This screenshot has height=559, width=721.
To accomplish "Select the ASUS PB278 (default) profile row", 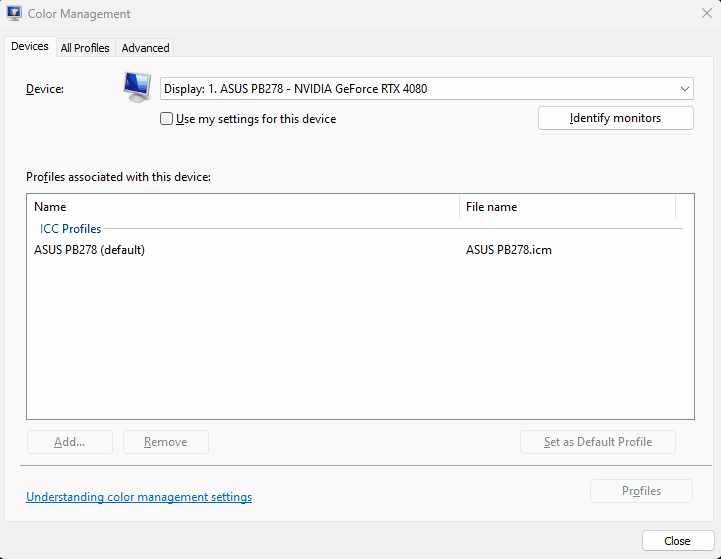I will pyautogui.click(x=360, y=250).
